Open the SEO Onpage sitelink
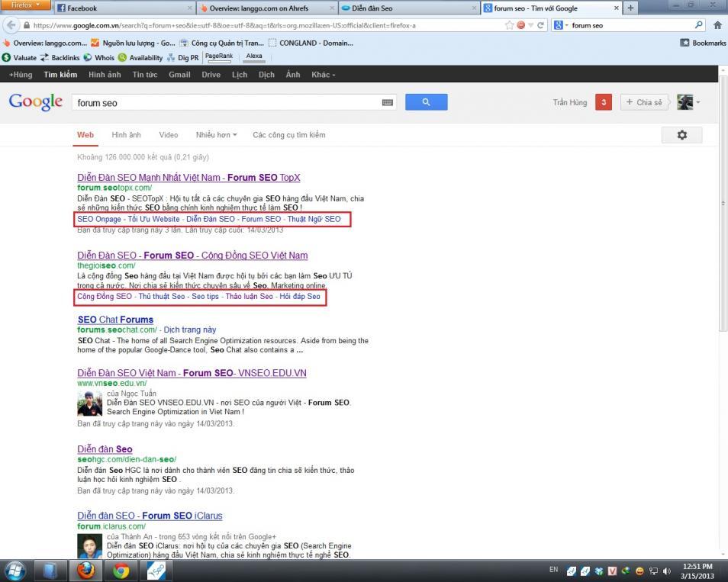Image resolution: width=728 pixels, height=582 pixels. (x=99, y=219)
